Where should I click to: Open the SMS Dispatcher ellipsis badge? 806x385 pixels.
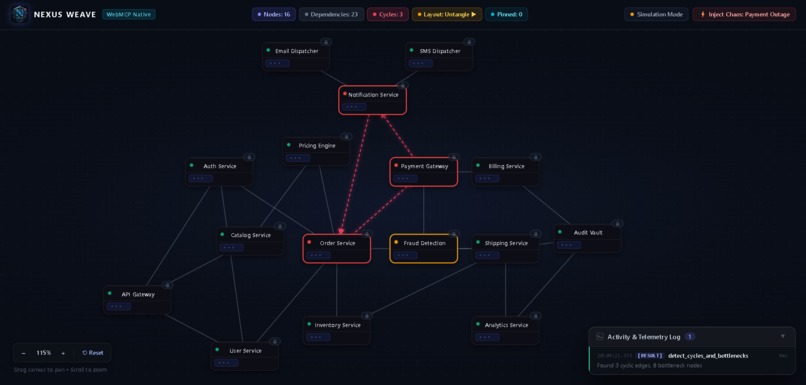(x=420, y=64)
